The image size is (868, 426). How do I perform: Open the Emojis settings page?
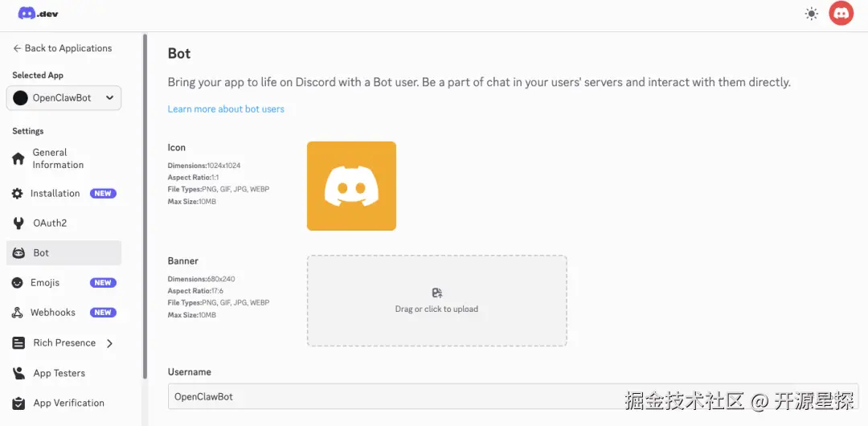click(x=63, y=282)
